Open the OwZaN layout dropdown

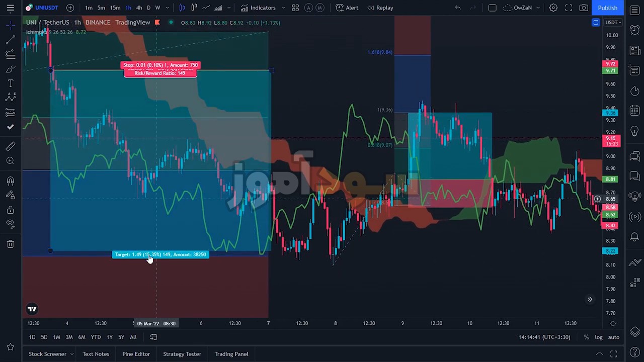point(522,8)
